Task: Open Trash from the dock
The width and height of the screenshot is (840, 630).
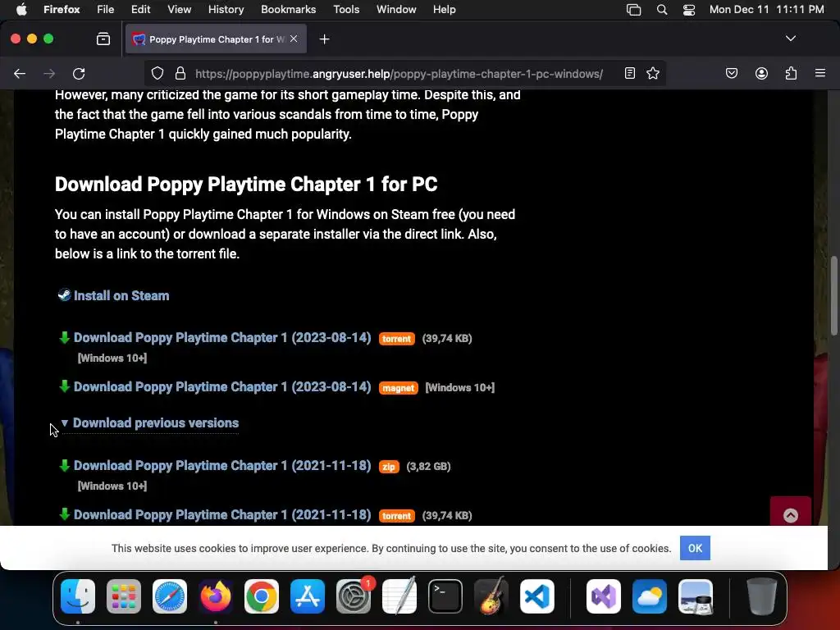Action: pyautogui.click(x=761, y=596)
